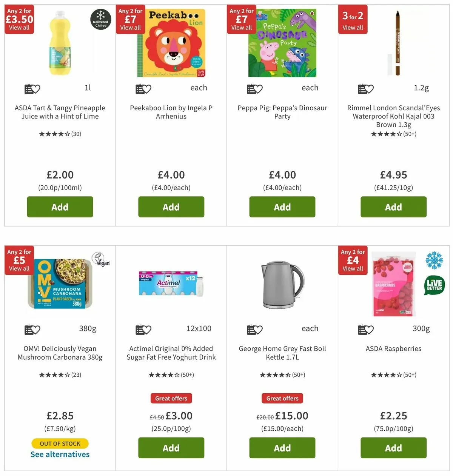The image size is (453, 476).
Task: Save OMV Mushroom Carbonara to list icon
Action: (x=32, y=330)
